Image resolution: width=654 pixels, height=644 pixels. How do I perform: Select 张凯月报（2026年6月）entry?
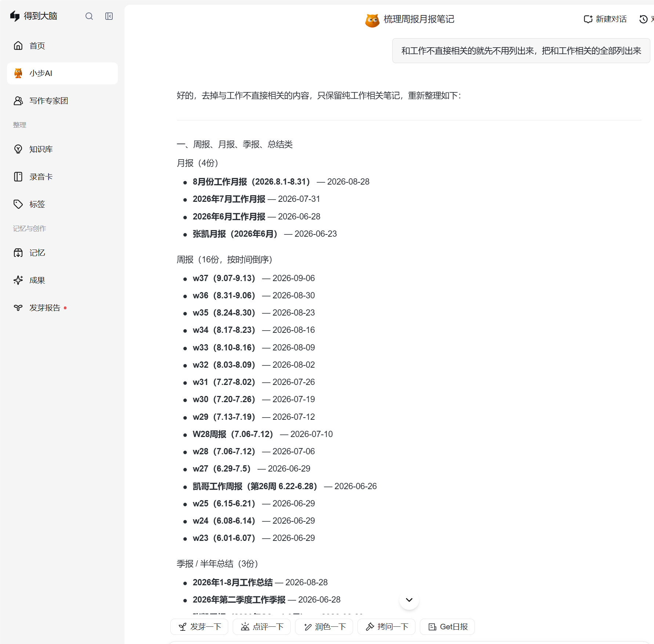coord(265,234)
